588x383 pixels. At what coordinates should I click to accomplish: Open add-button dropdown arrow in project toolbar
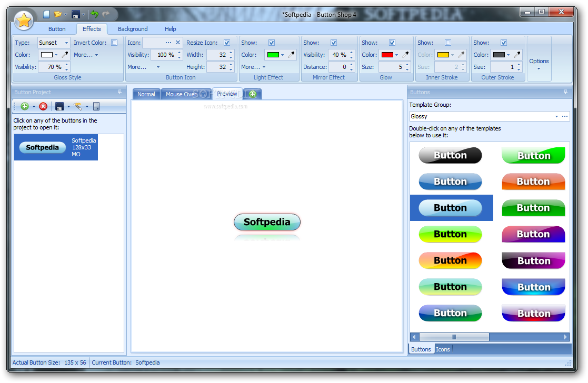pyautogui.click(x=34, y=106)
